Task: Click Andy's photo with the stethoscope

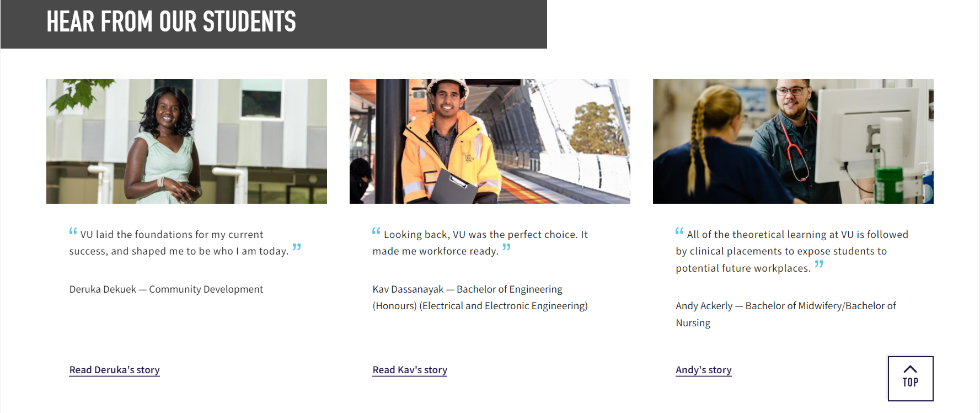Action: (x=793, y=141)
